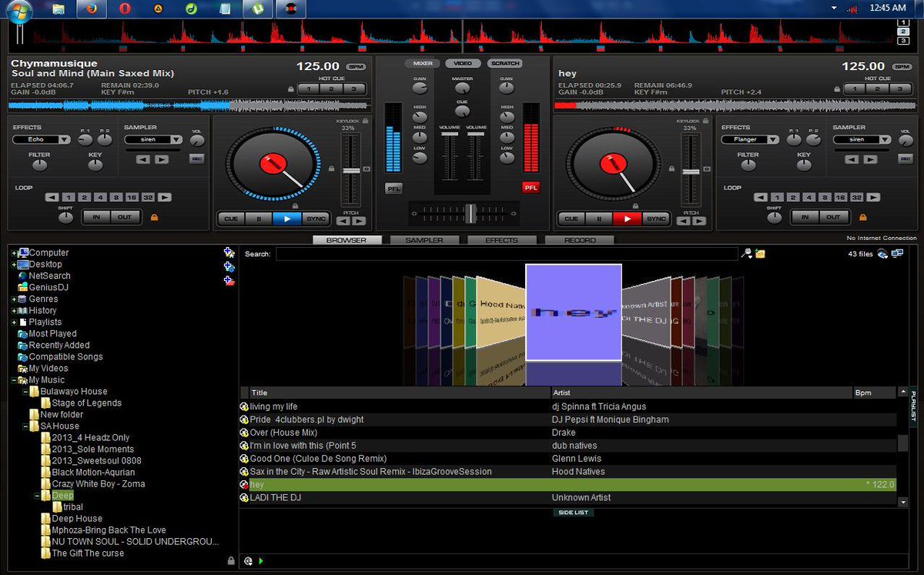Screen dimensions: 924x575
Task: Select the 'hey' cover art thumbnail
Action: tap(573, 313)
